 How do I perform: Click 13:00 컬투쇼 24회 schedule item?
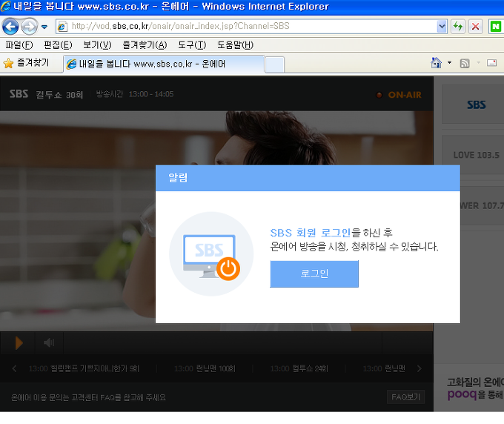(299, 368)
